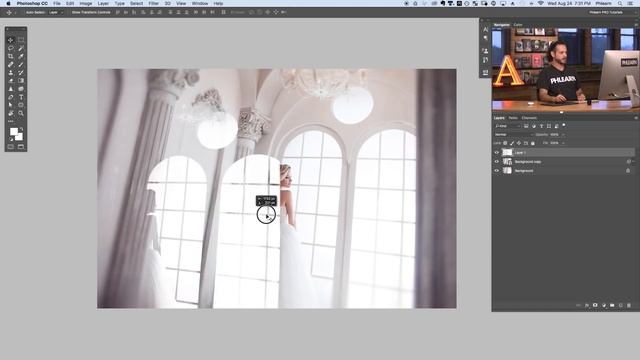Select the Crop tool
640x360 pixels.
(11, 56)
